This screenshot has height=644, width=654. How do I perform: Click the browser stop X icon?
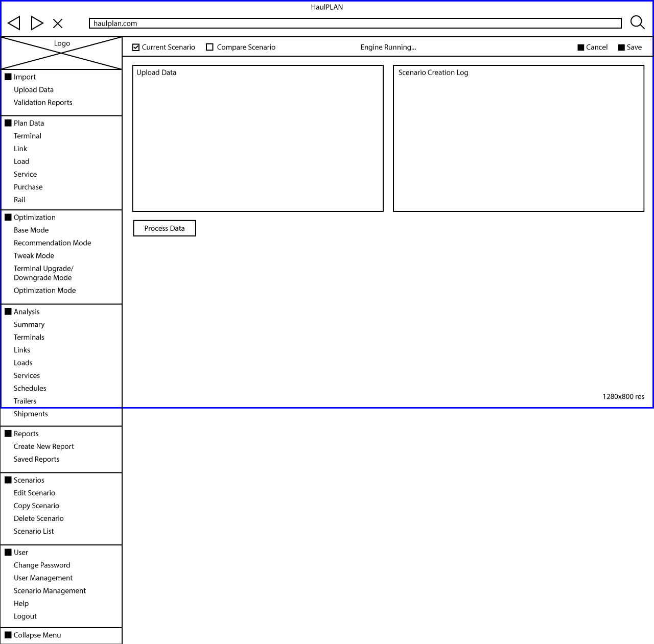point(58,23)
